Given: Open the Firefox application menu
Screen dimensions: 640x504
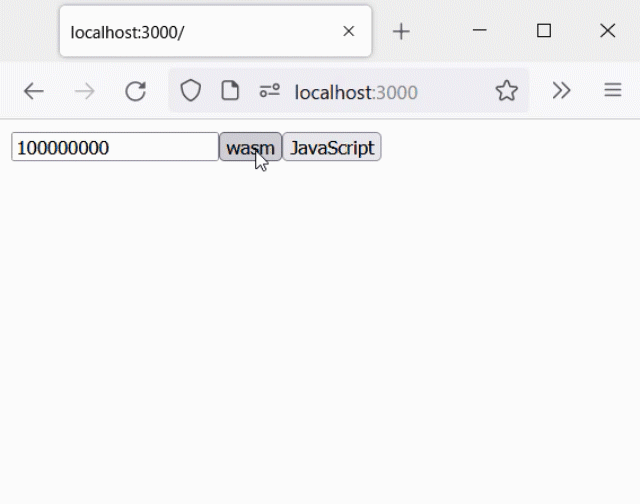Looking at the screenshot, I should point(613,90).
